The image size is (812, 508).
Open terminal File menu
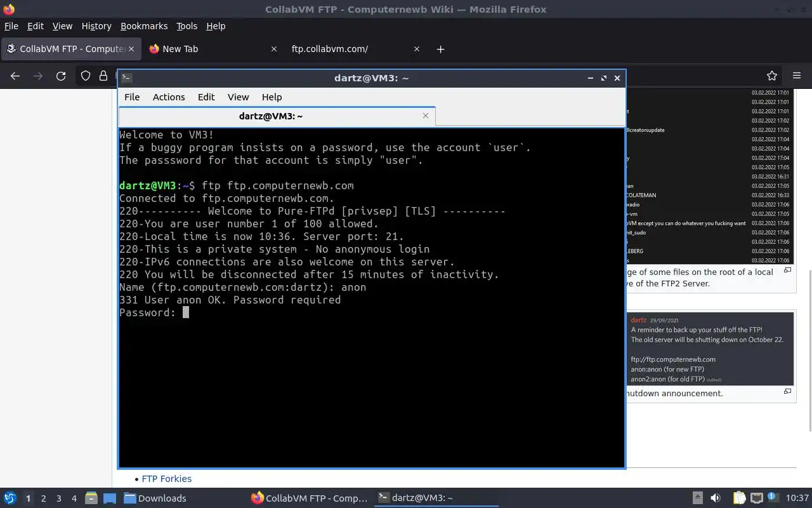pyautogui.click(x=132, y=97)
